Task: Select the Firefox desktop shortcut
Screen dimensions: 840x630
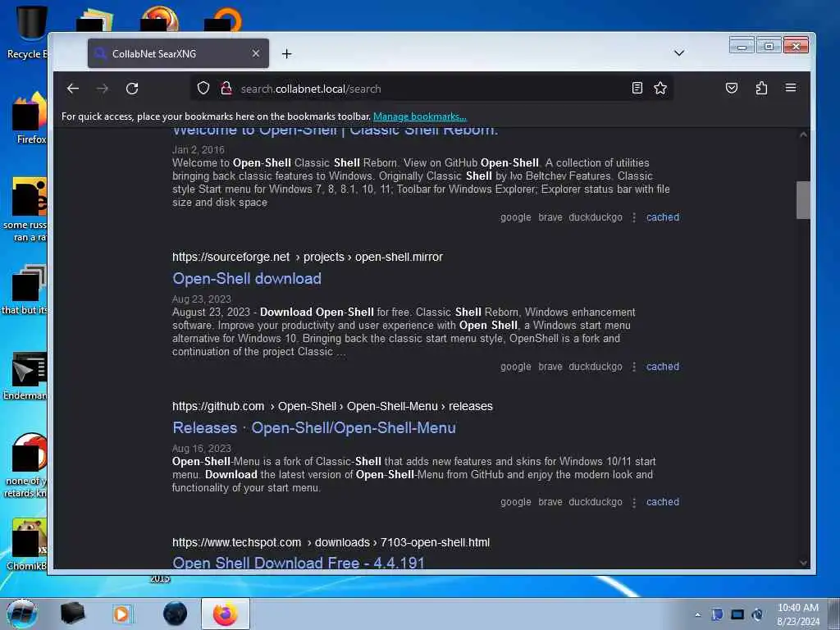Action: (x=30, y=118)
